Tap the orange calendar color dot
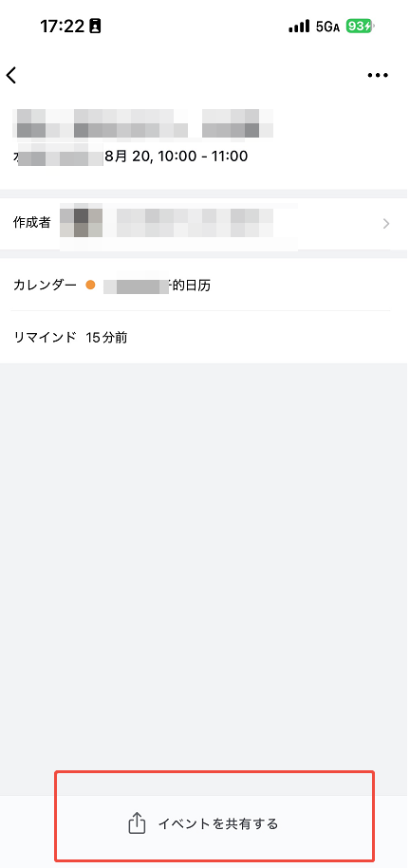410x868 pixels. [90, 286]
